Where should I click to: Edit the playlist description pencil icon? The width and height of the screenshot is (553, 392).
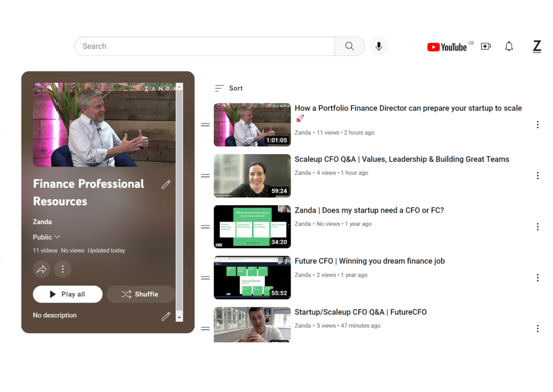tap(166, 316)
